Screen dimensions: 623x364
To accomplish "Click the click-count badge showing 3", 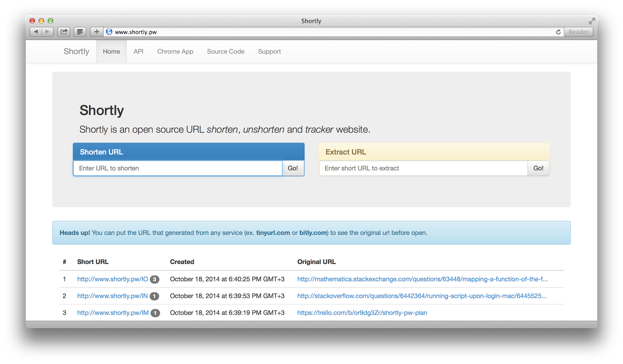I will coord(155,279).
